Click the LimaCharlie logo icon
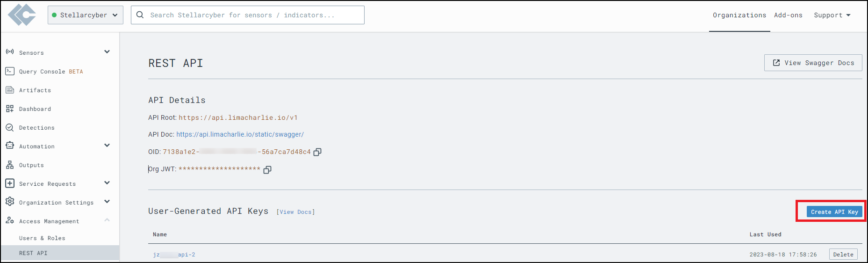 pyautogui.click(x=22, y=15)
